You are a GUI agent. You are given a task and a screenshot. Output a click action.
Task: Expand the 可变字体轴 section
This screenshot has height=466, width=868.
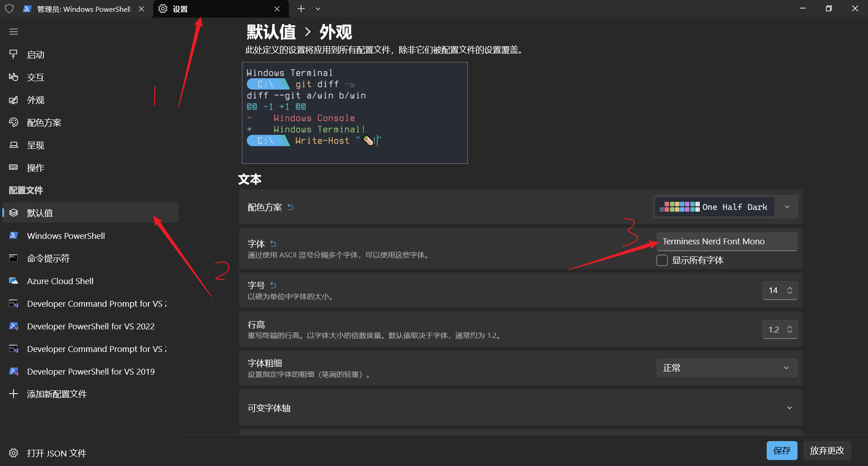521,408
